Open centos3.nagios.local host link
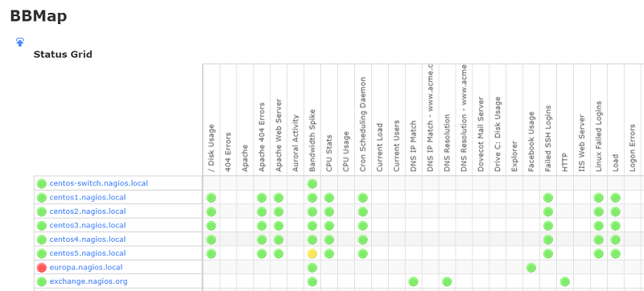This screenshot has width=644, height=291. (x=88, y=225)
